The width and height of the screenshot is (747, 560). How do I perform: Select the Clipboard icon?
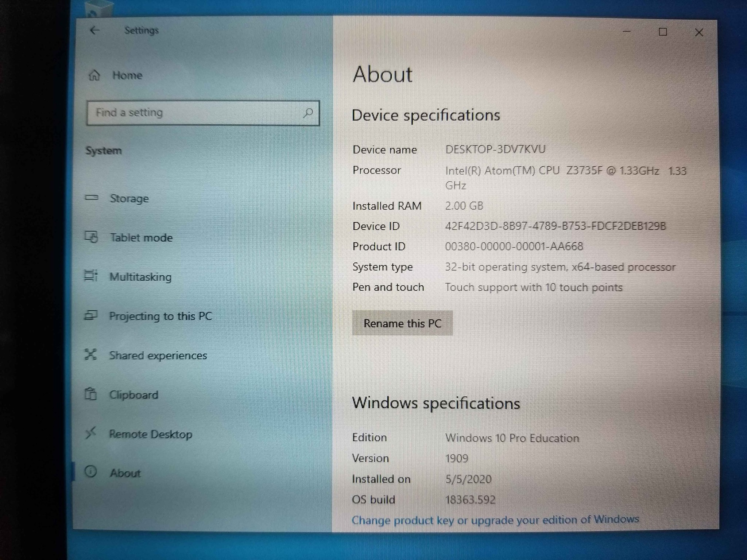point(90,394)
